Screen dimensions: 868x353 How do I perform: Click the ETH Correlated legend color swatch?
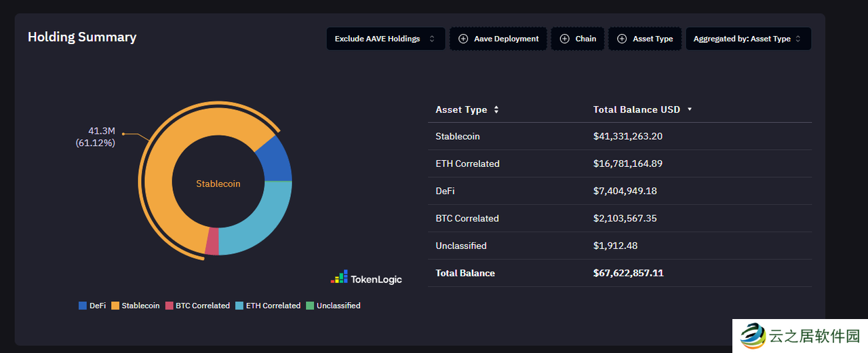click(x=239, y=305)
